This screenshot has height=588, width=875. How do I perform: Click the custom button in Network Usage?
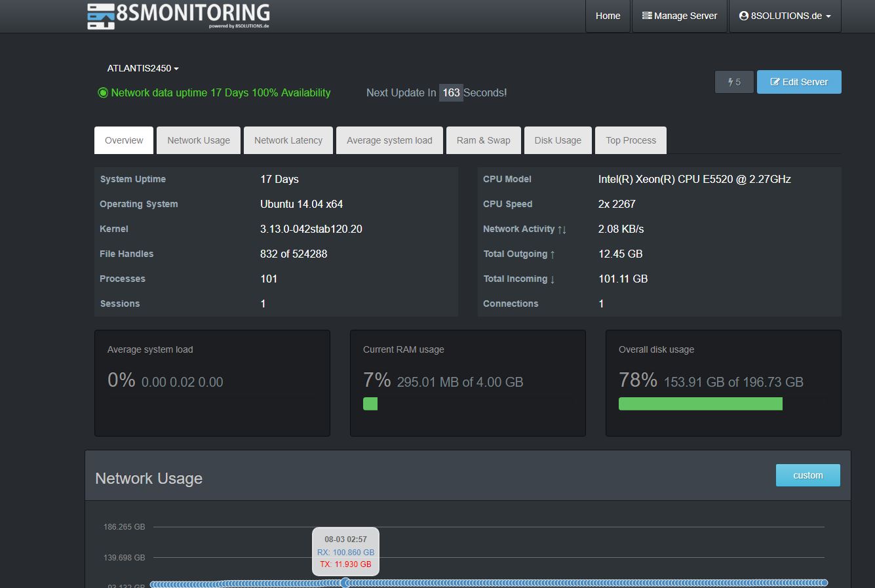point(807,475)
